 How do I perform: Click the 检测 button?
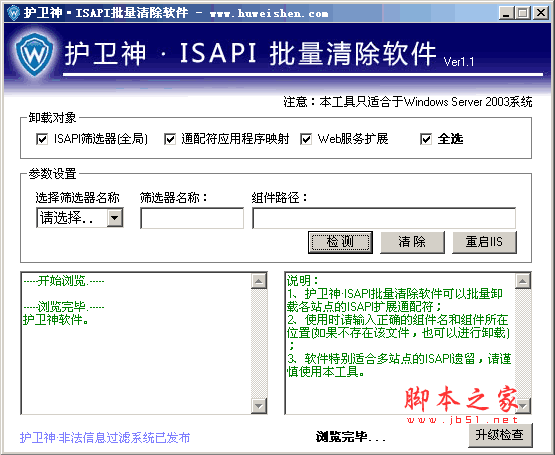coord(340,242)
